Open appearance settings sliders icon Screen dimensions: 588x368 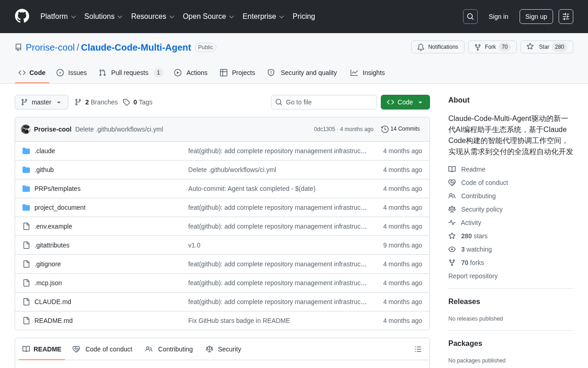[x=566, y=17]
